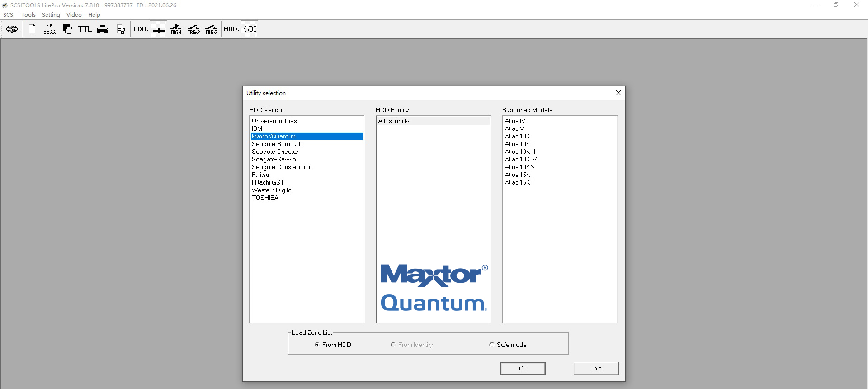The height and width of the screenshot is (389, 868).
Task: Select IBM in HDD Vendor list
Action: click(307, 128)
